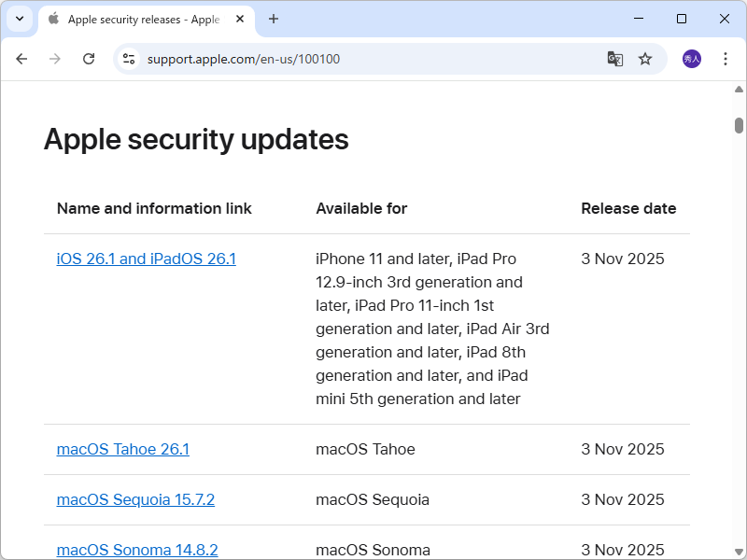Open Google Translate for this page

(614, 58)
